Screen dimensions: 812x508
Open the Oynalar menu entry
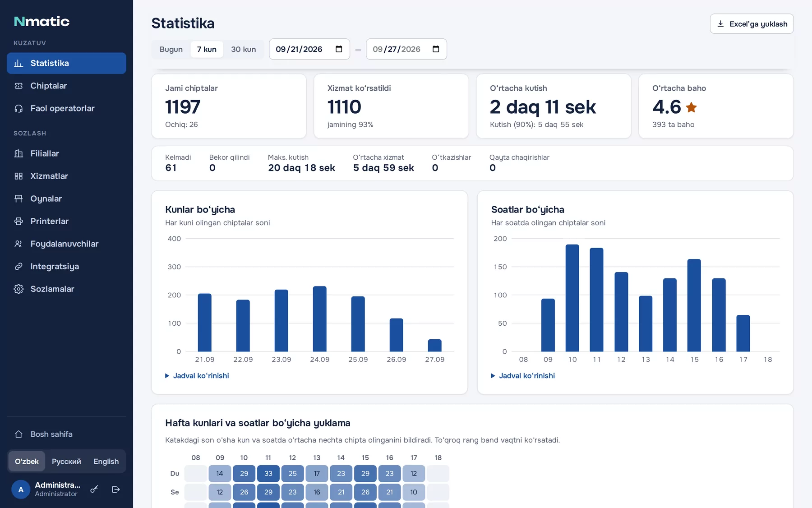click(x=66, y=199)
